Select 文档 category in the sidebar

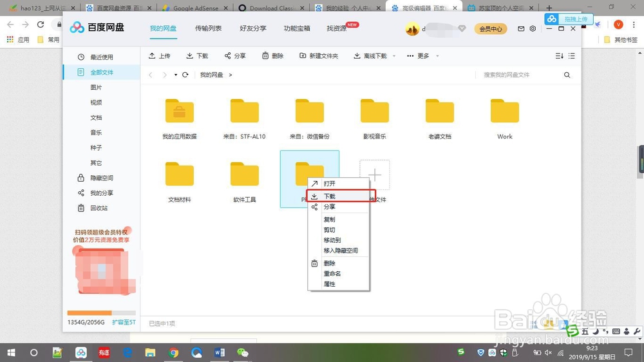click(96, 117)
